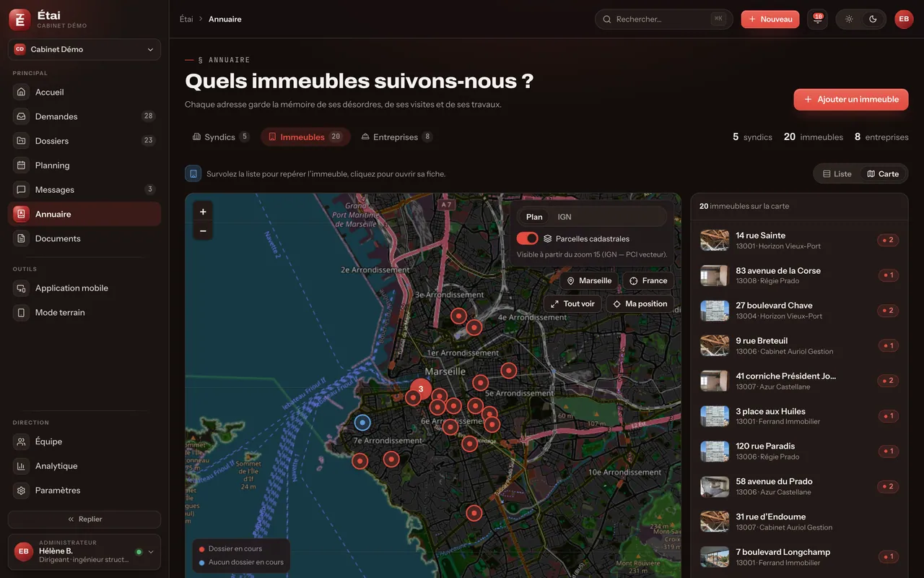Click the Étai logo icon
Screen dimensions: 924x578
pyautogui.click(x=19, y=20)
